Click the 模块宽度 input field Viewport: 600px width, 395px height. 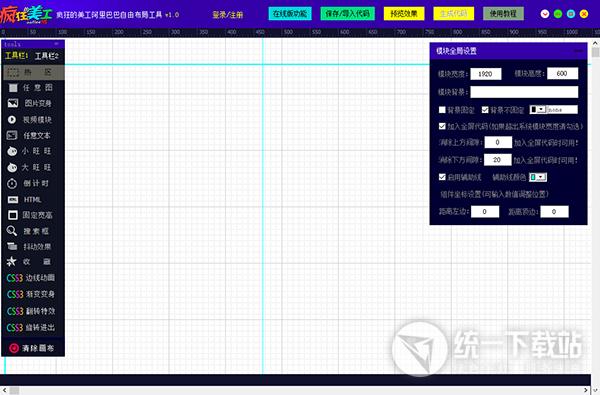pyautogui.click(x=486, y=74)
